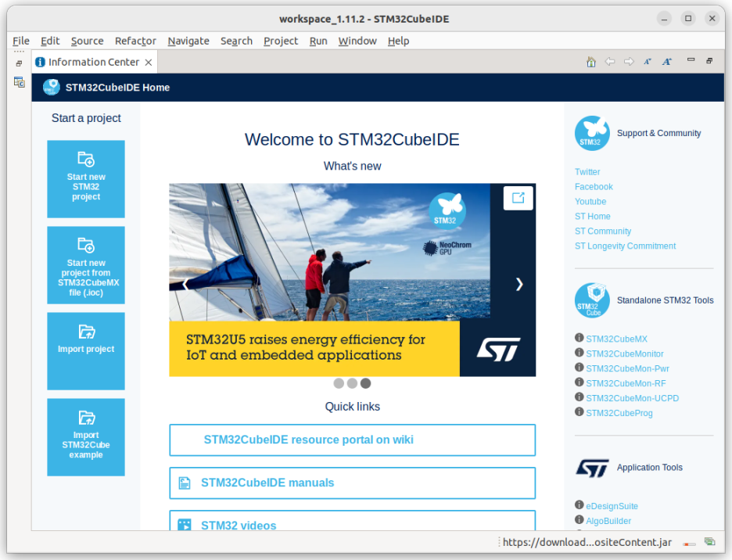Open the eDesignSuite link
The height and width of the screenshot is (560, 732).
(612, 506)
